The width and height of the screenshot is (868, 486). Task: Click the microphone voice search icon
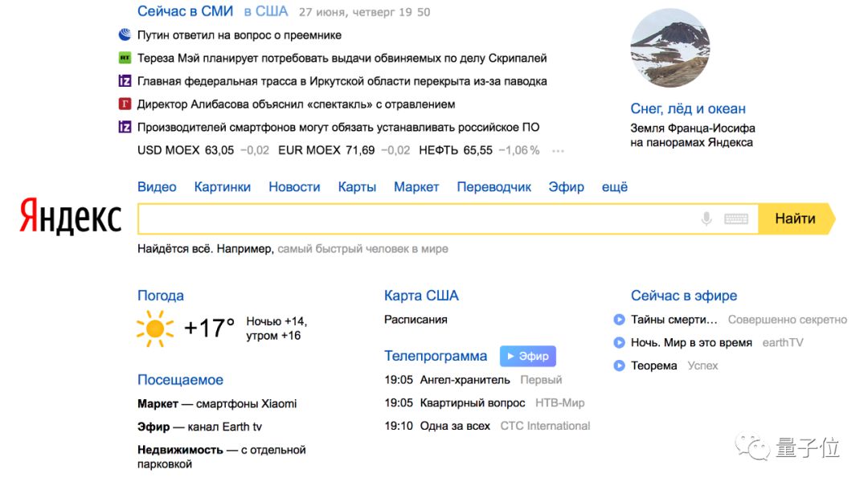(706, 218)
